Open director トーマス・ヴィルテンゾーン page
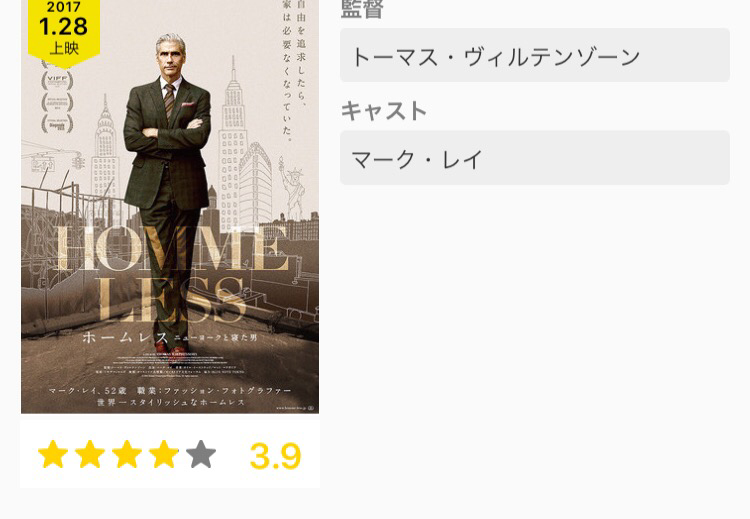Viewport: 750px width, 519px height. [x=535, y=55]
